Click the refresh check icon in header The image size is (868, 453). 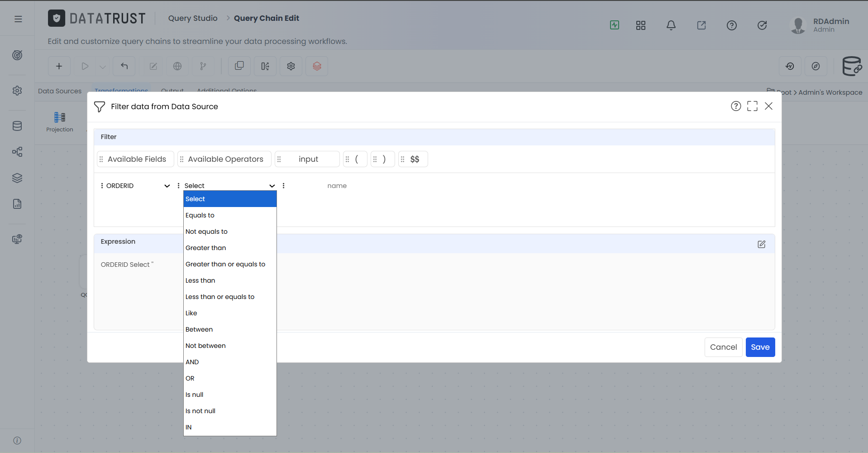762,25
